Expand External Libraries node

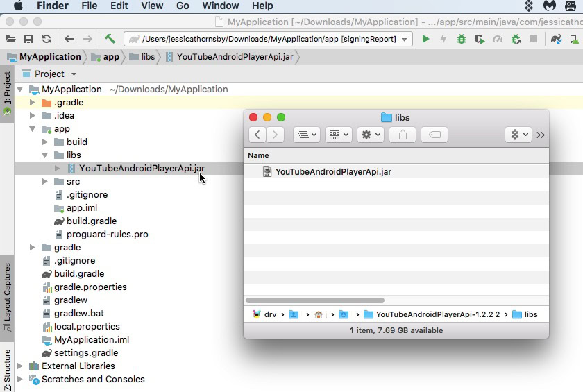pyautogui.click(x=19, y=366)
